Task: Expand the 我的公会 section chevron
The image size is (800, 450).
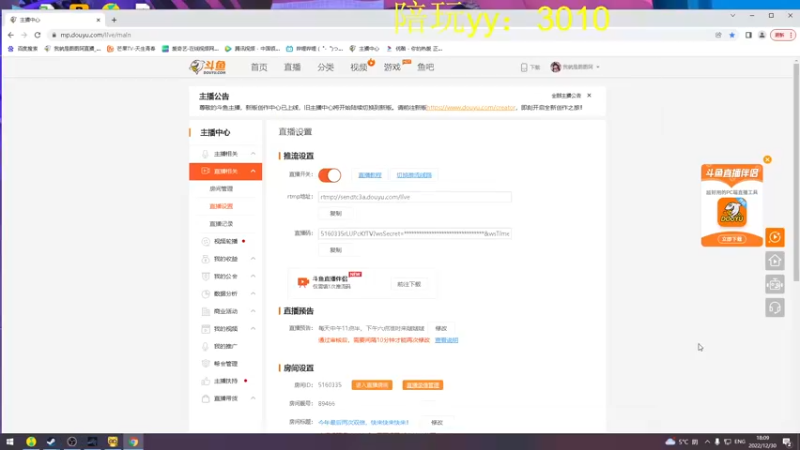Action: click(253, 277)
